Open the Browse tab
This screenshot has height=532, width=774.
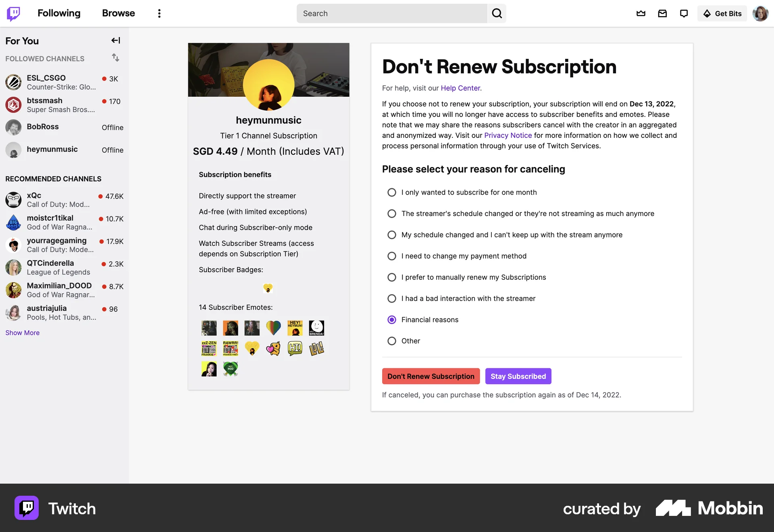coord(118,13)
